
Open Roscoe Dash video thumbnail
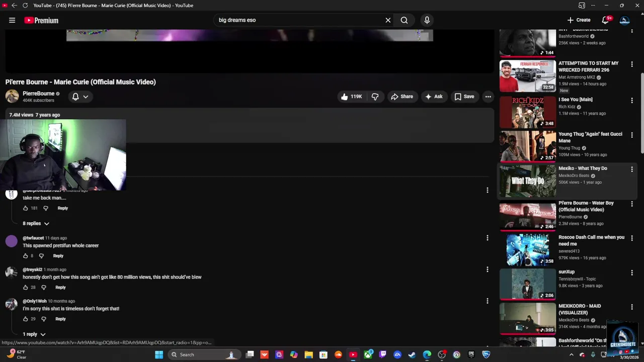tap(527, 249)
